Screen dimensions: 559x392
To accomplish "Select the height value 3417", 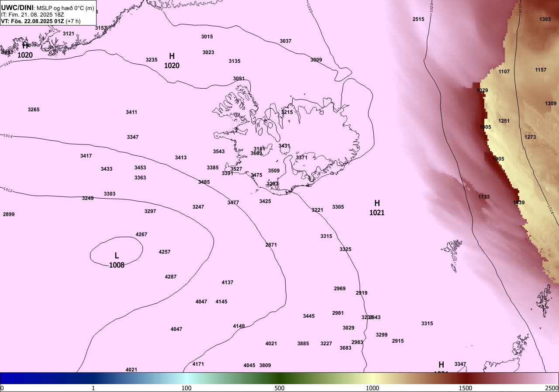I will point(86,156).
